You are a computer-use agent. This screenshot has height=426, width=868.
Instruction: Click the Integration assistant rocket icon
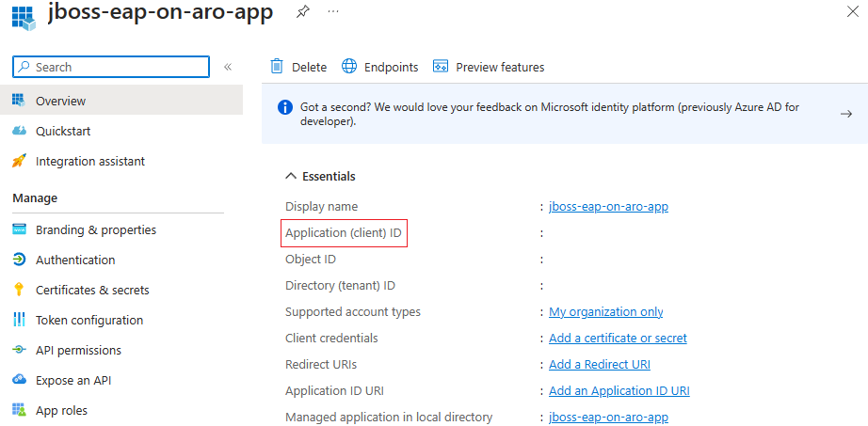(x=19, y=161)
